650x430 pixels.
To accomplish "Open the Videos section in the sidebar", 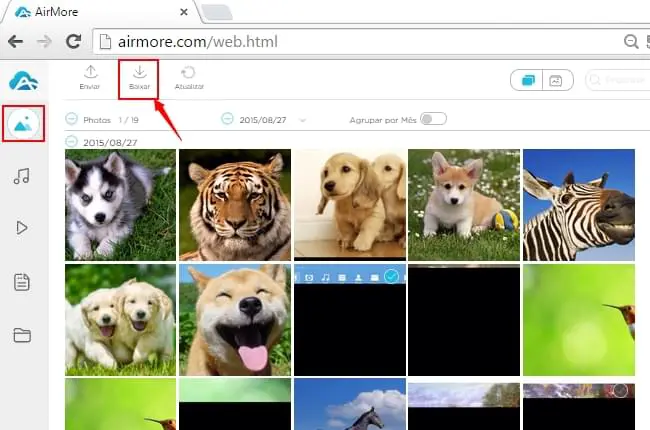I will [22, 228].
